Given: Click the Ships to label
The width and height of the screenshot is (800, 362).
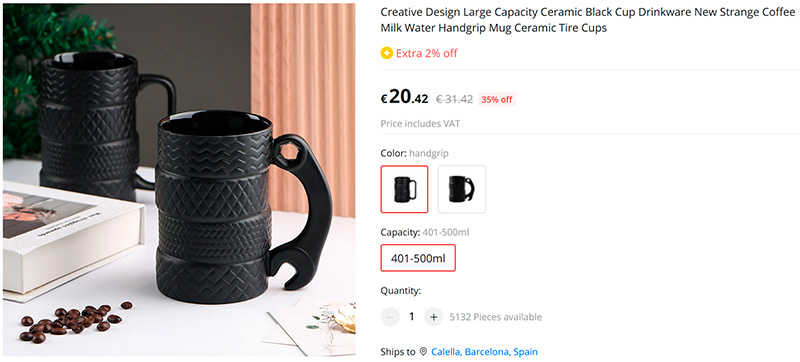Looking at the screenshot, I should [x=398, y=352].
